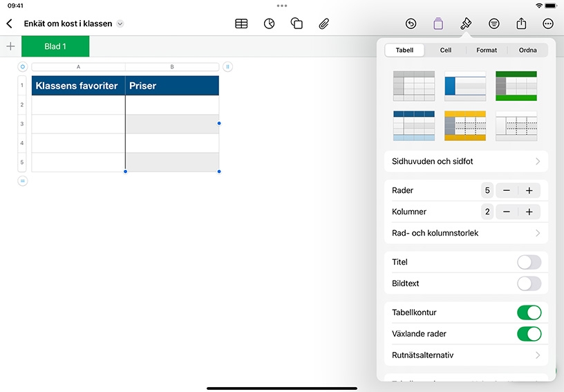Open the document title dropdown chevron
The width and height of the screenshot is (564, 392).
click(x=120, y=24)
